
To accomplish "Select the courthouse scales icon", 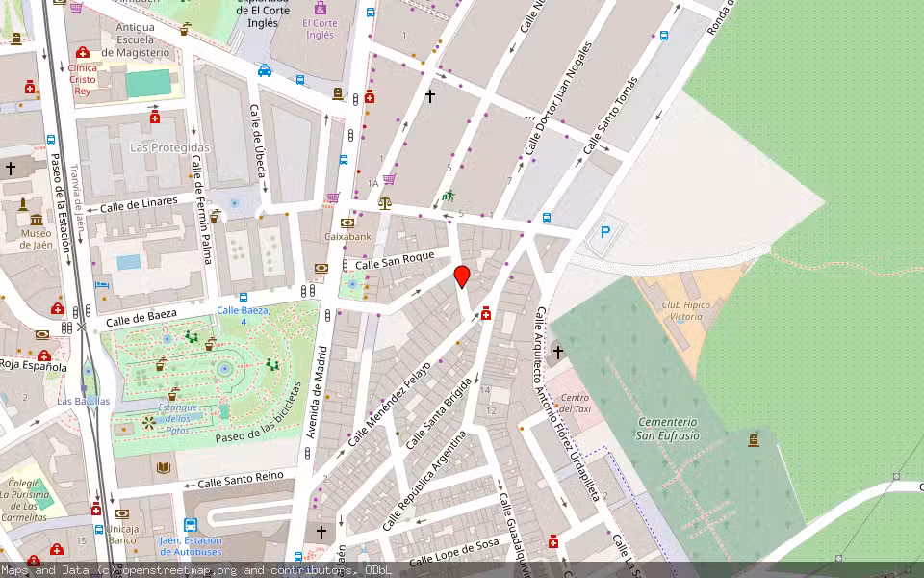I will click(385, 203).
